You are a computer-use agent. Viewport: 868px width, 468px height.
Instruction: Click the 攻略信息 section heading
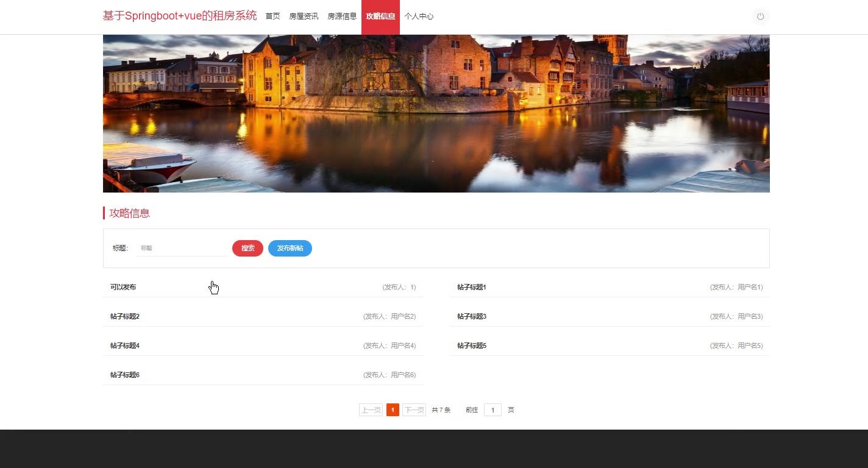130,213
